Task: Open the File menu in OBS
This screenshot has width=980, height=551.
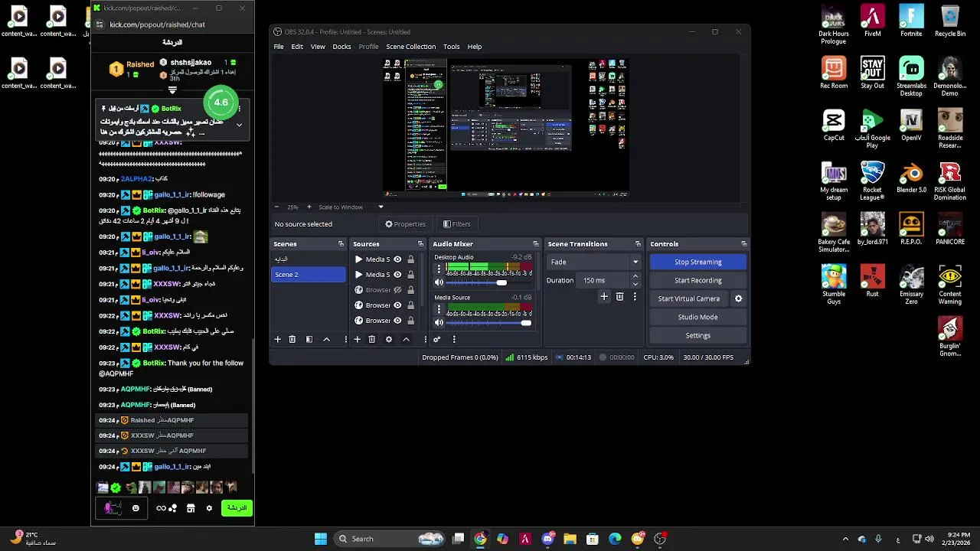Action: click(279, 47)
